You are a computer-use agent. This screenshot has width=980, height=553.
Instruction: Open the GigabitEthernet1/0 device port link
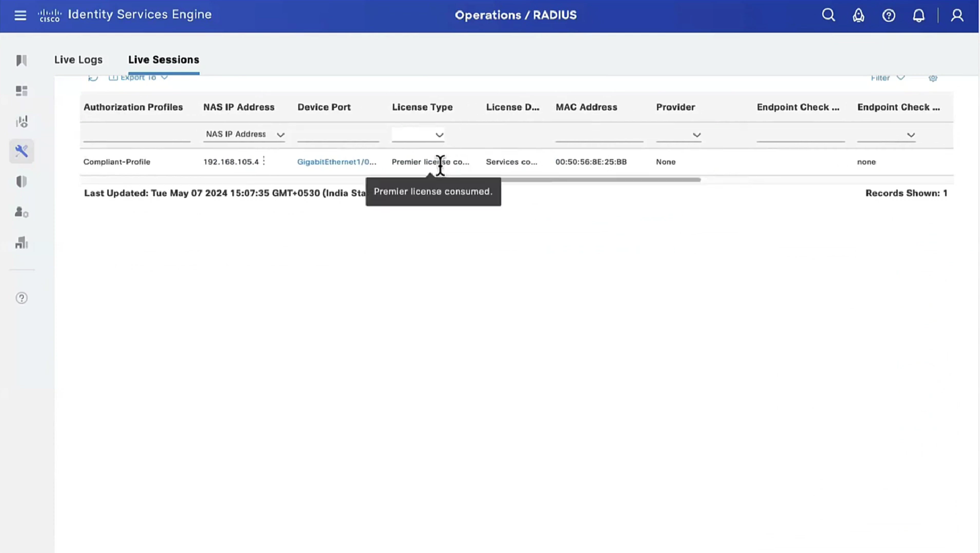click(x=336, y=162)
